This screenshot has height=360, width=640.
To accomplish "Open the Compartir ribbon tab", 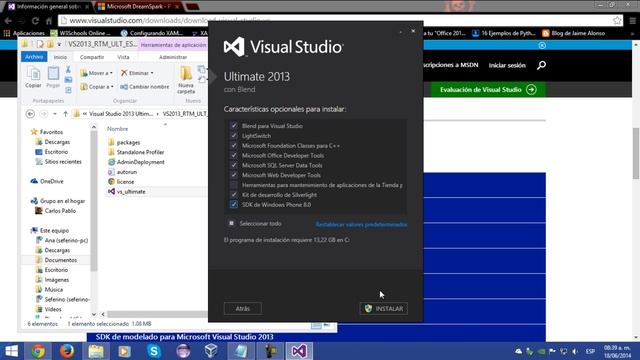I will [92, 57].
